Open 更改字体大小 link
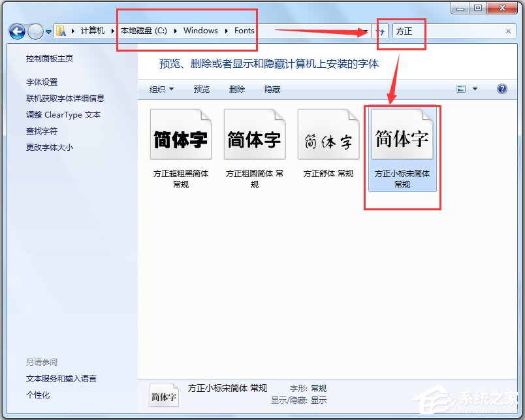The height and width of the screenshot is (420, 525). [50, 148]
